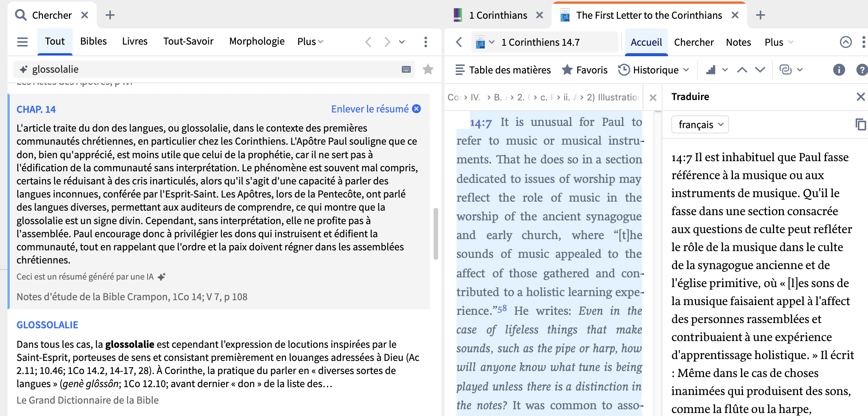Copy the translation text icon
This screenshot has height=416, width=868.
pyautogui.click(x=861, y=124)
